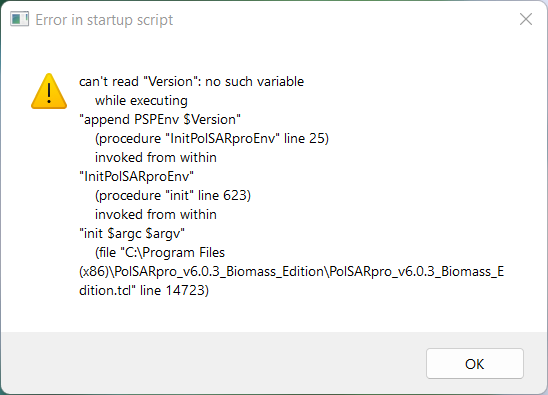Select the "append PSPEnv $Version" line
The width and height of the screenshot is (548, 395).
coord(160,120)
